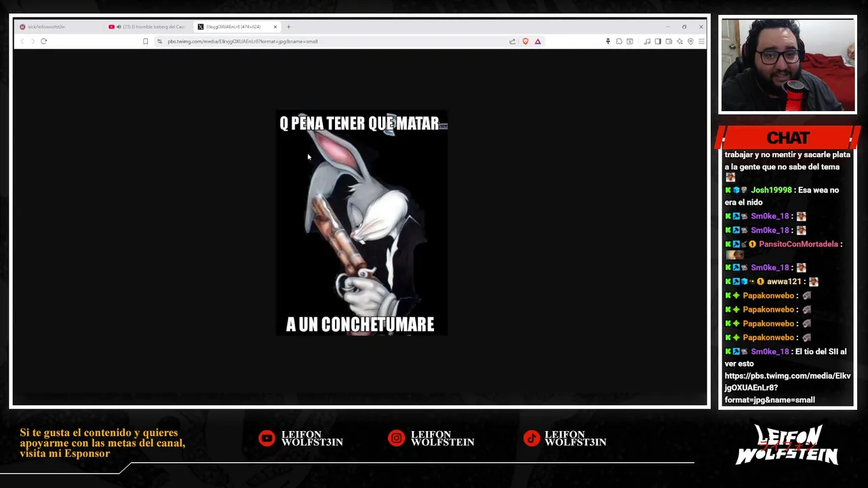Screen dimensions: 868x488
Task: Click the streamer webcam feed
Action: point(788,65)
